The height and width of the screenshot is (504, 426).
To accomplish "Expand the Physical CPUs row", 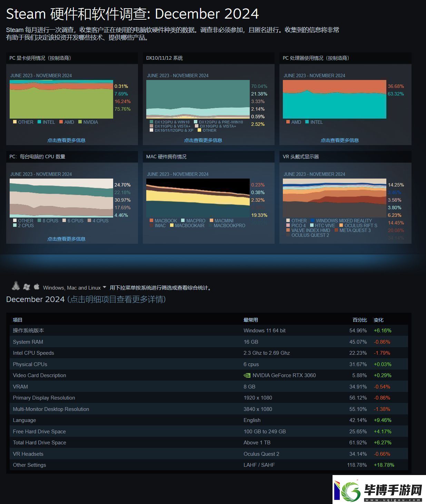I will [209, 364].
